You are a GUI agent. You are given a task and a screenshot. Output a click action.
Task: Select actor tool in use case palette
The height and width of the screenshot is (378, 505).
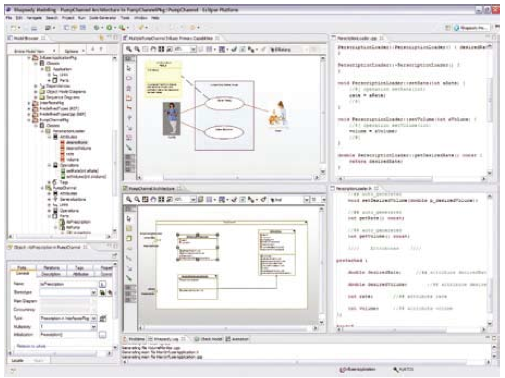[x=129, y=88]
